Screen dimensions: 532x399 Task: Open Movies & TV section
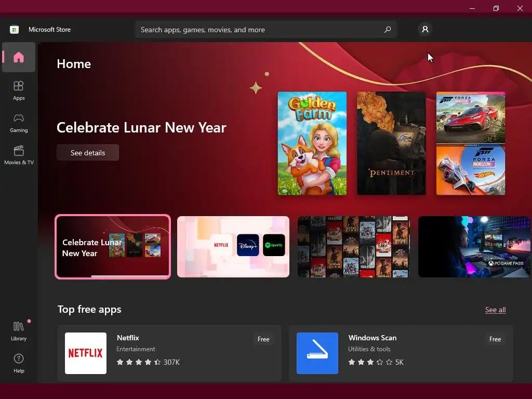coord(19,155)
